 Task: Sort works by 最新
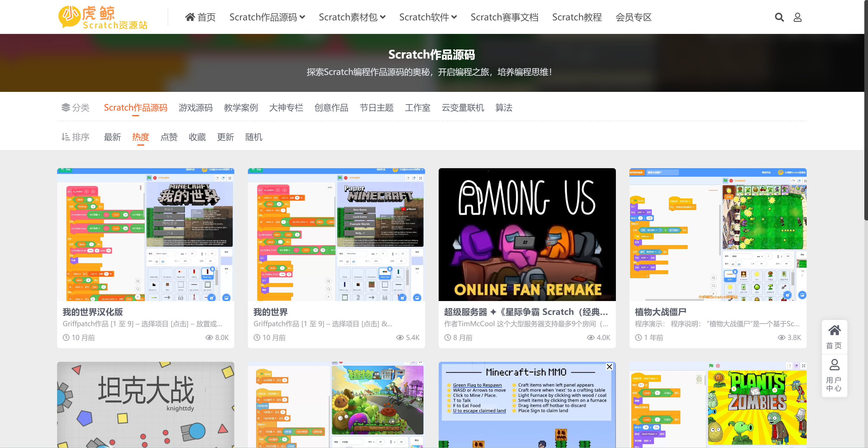click(x=112, y=137)
